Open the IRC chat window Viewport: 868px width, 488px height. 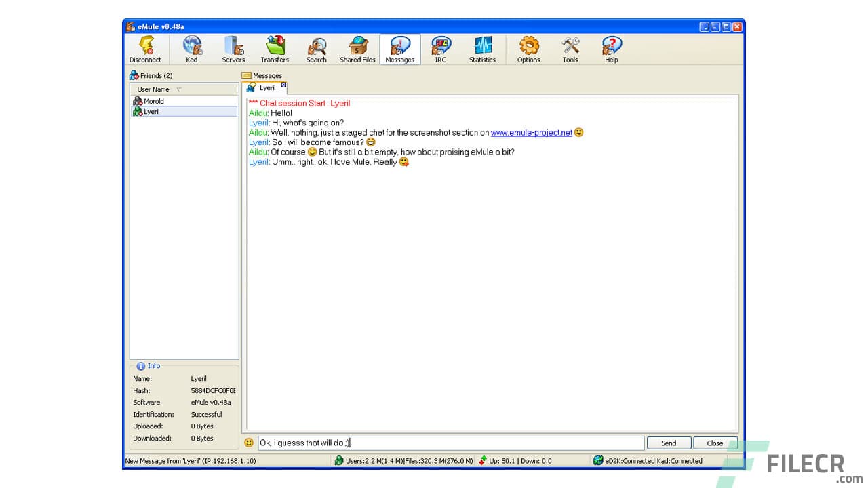tap(441, 47)
